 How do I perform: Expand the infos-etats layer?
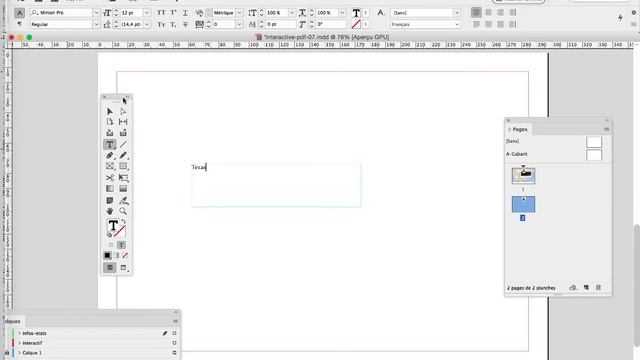pyautogui.click(x=19, y=333)
